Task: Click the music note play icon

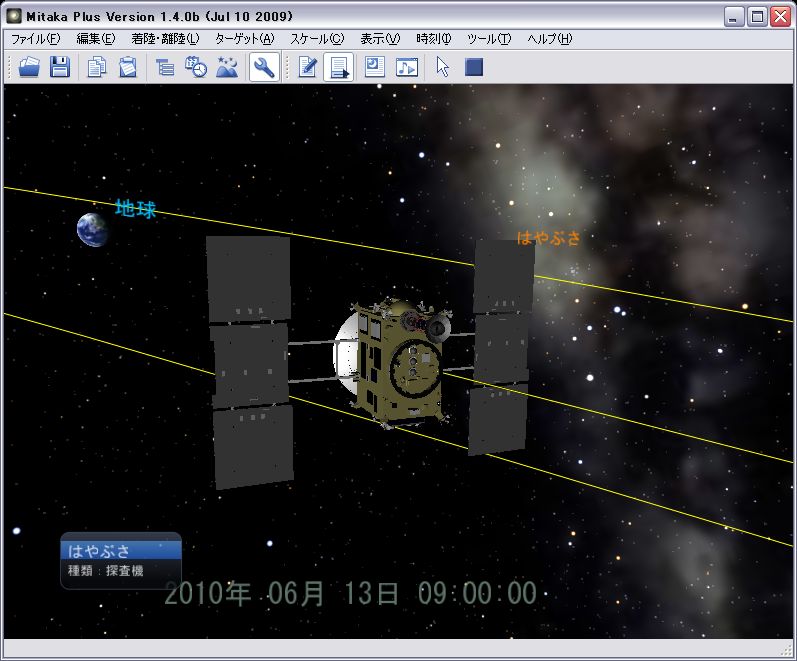Action: (x=407, y=67)
